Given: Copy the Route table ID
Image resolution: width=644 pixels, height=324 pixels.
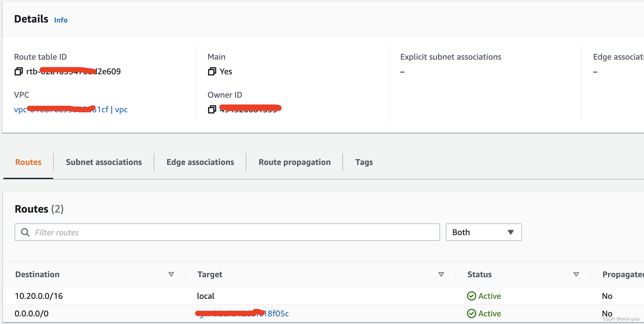Looking at the screenshot, I should pyautogui.click(x=18, y=71).
